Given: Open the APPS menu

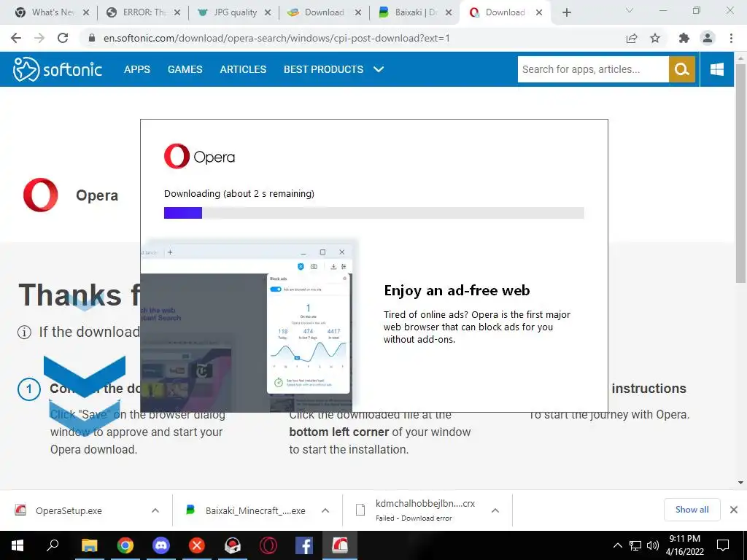Looking at the screenshot, I should (x=136, y=69).
